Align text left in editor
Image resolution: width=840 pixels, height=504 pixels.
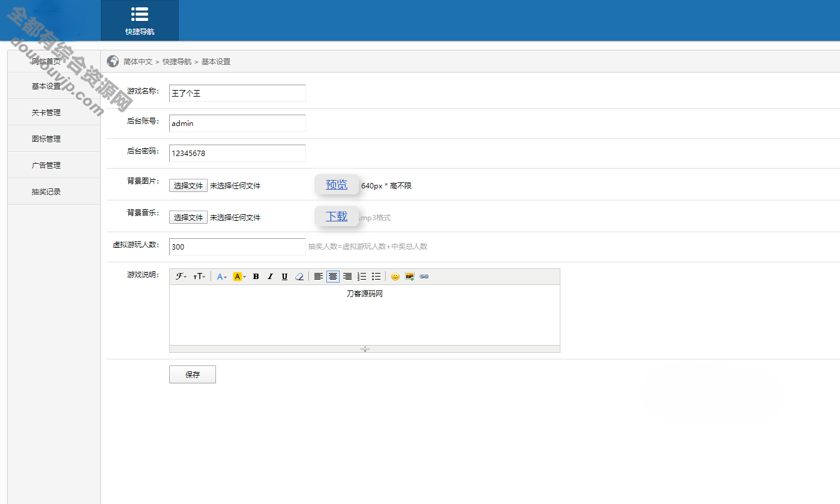tap(319, 277)
